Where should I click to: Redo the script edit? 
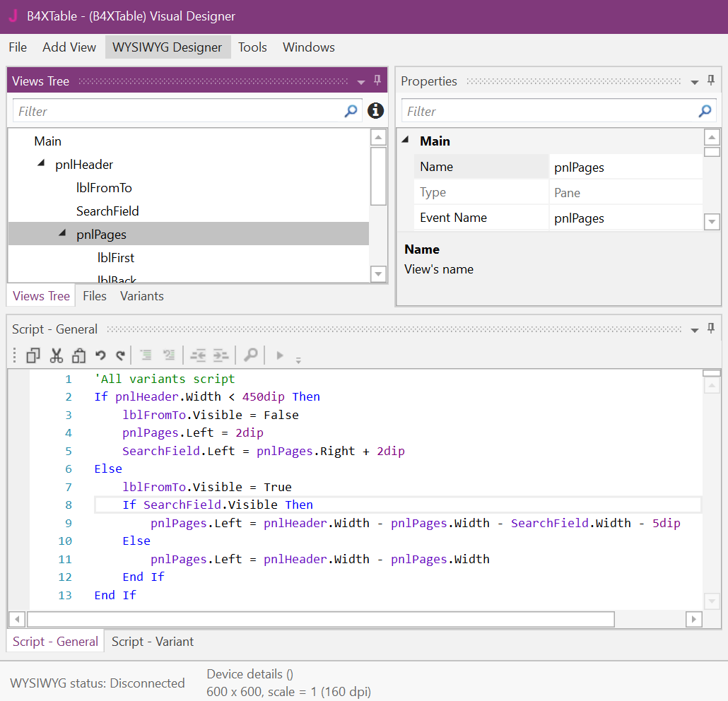(121, 355)
